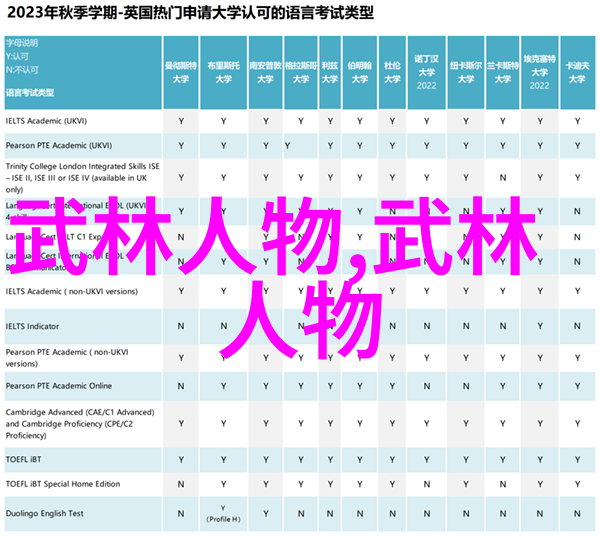The width and height of the screenshot is (600, 536).
Task: Click the N cell in Trinity College row
Action: pyautogui.click(x=502, y=178)
